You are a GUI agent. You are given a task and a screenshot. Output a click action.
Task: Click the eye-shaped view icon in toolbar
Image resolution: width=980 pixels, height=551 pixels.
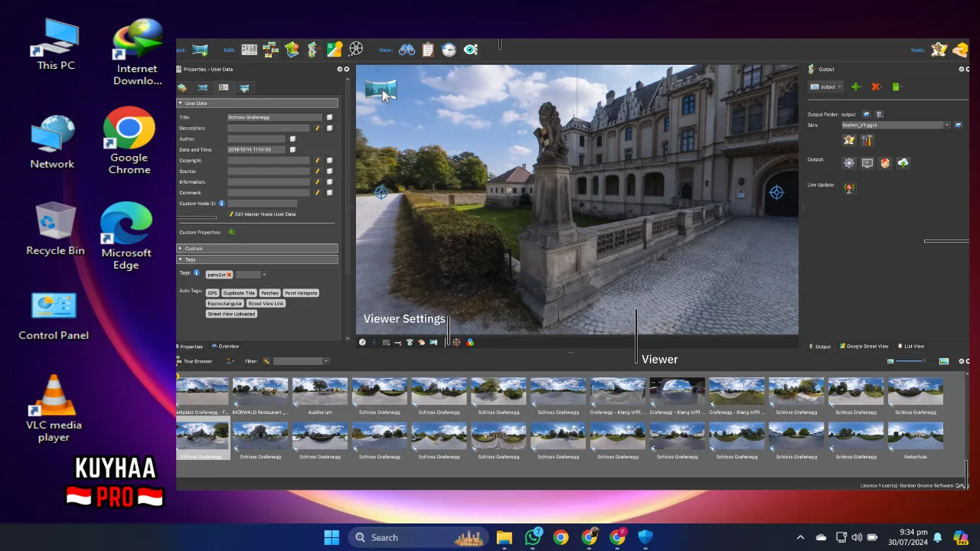471,50
